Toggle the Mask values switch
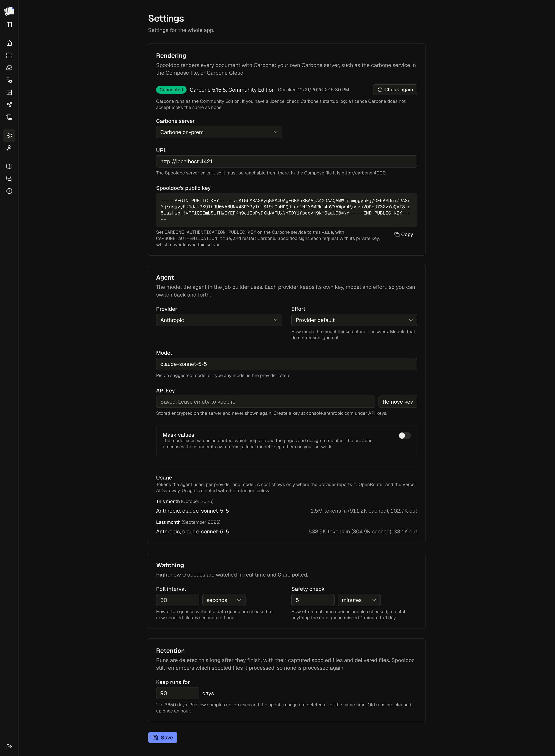The height and width of the screenshot is (756, 555). click(404, 435)
